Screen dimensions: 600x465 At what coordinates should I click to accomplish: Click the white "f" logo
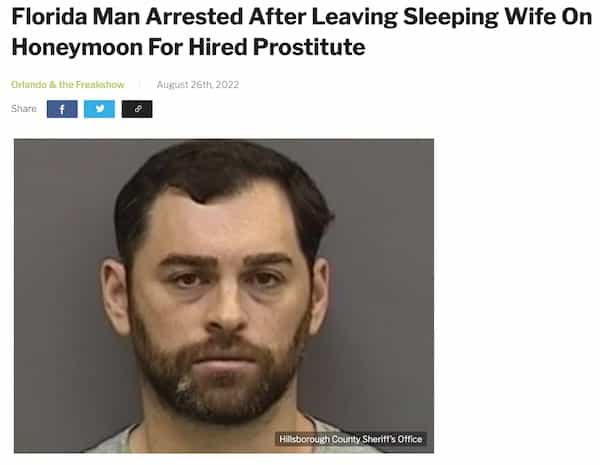click(62, 109)
